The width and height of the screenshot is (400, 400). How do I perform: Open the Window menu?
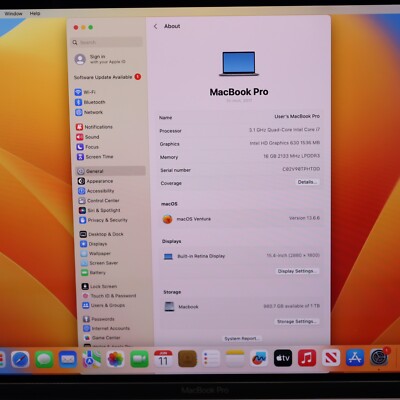[13, 13]
